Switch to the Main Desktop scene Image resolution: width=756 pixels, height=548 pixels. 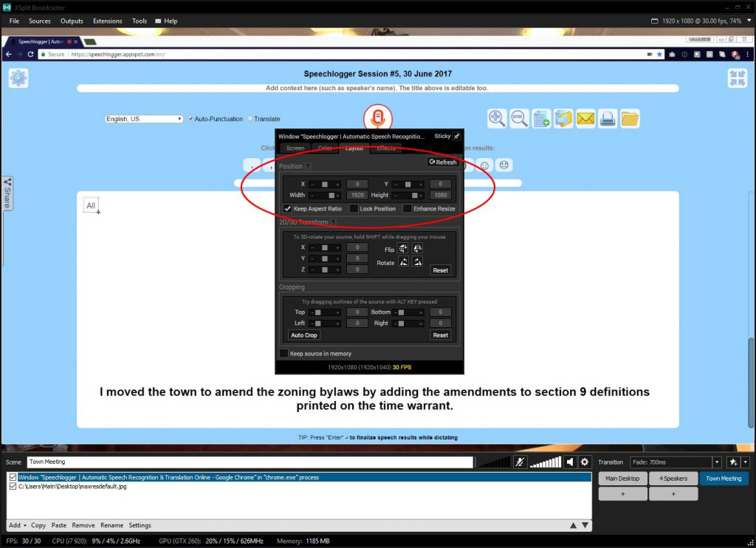click(622, 479)
